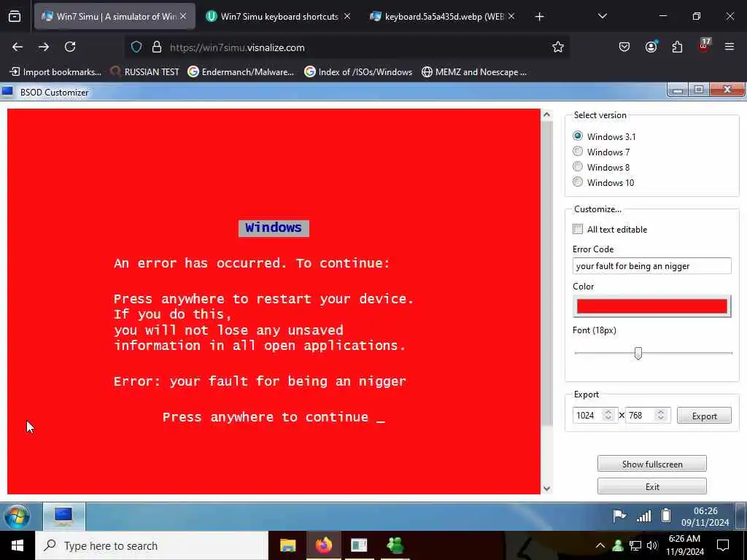Open the RUSSIAN TEST bookmark
This screenshot has height=560, width=747.
click(x=144, y=72)
